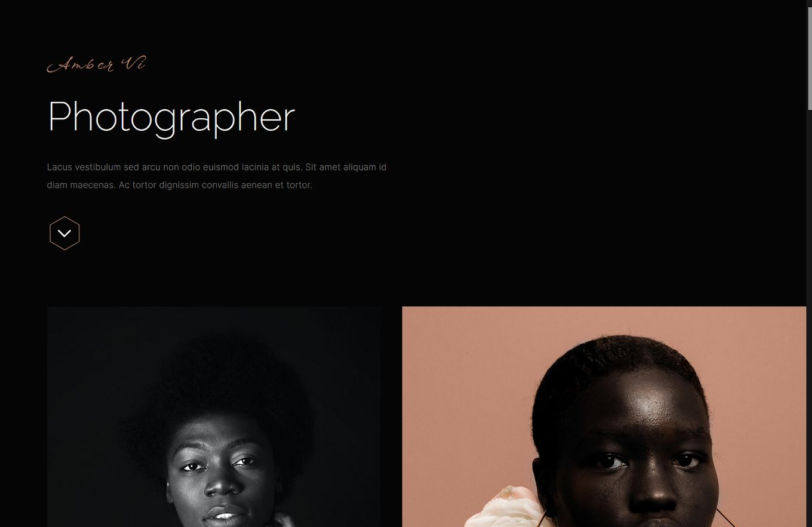812x527 pixels.
Task: Click the hexagon scroll-down chevron icon
Action: 64,233
